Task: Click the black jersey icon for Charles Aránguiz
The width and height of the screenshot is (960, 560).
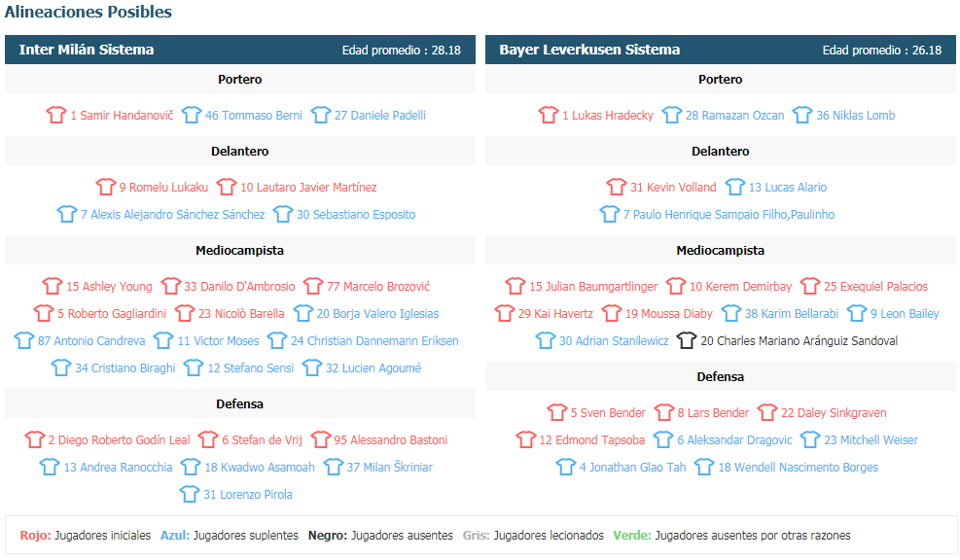Action: pyautogui.click(x=687, y=340)
